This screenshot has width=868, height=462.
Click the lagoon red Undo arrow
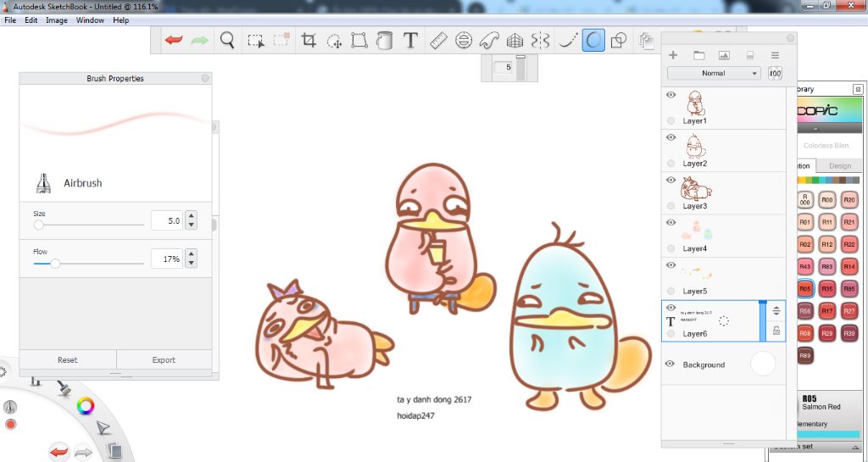click(58, 453)
